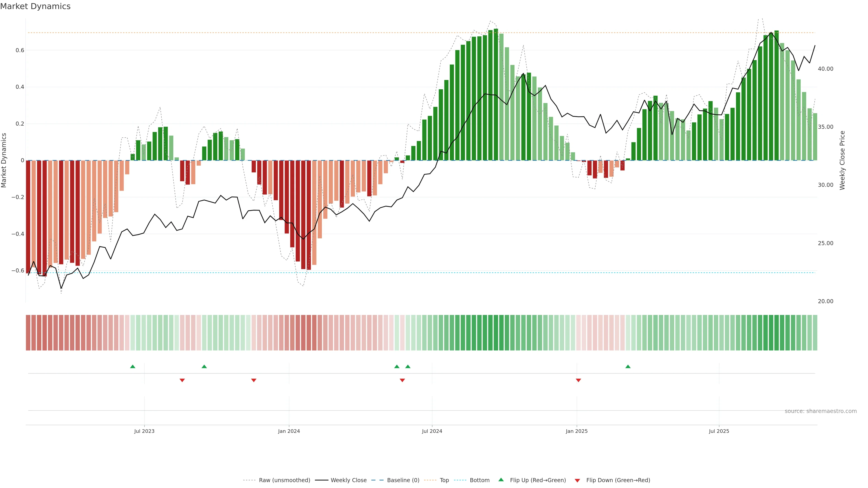Toggle the Top legend entry
Screen dimensions: 868x488
coord(444,480)
